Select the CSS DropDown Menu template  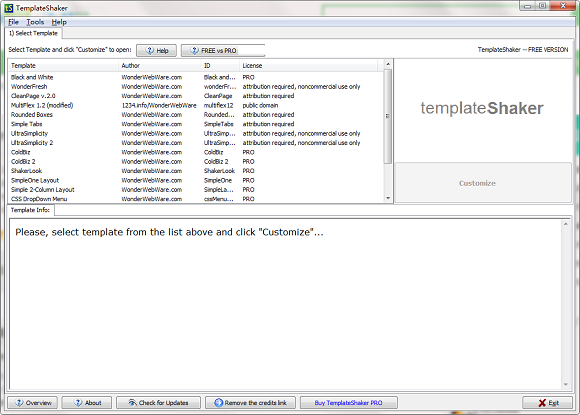[x=196, y=199]
